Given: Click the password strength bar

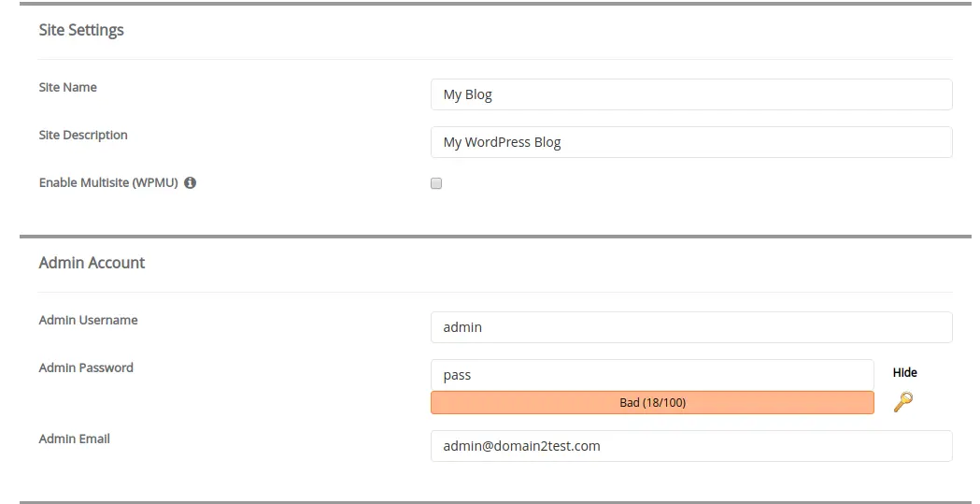Looking at the screenshot, I should point(652,403).
